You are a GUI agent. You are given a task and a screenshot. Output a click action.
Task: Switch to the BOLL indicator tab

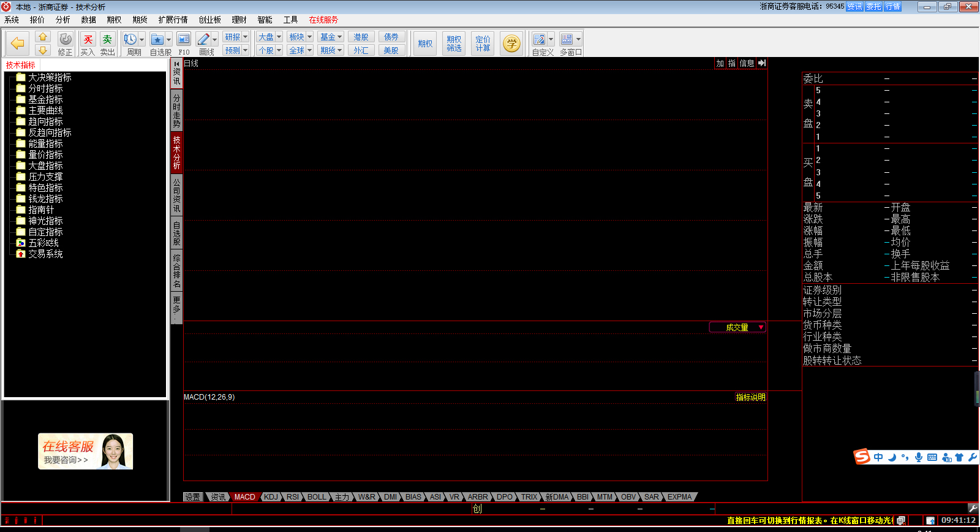(x=317, y=497)
